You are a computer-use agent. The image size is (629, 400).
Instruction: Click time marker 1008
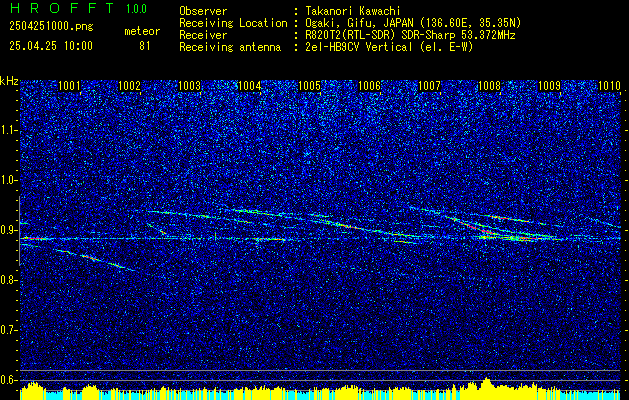(x=489, y=85)
